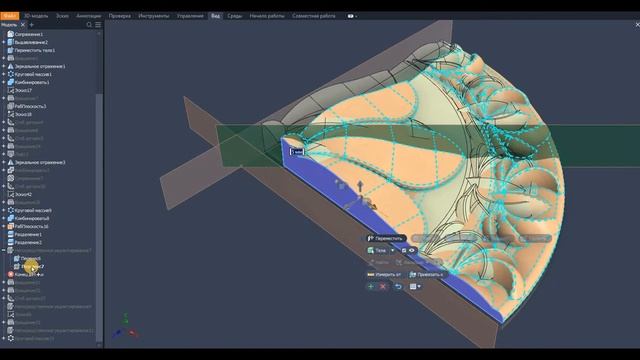Screen dimensions: 640x360
Task: Click the Привязать к button
Action: (x=427, y=275)
